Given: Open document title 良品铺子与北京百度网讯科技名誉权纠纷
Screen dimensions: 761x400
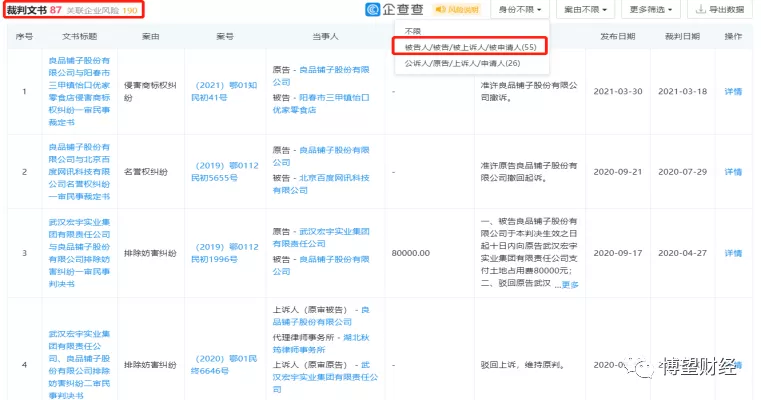Looking at the screenshot, I should [79, 171].
